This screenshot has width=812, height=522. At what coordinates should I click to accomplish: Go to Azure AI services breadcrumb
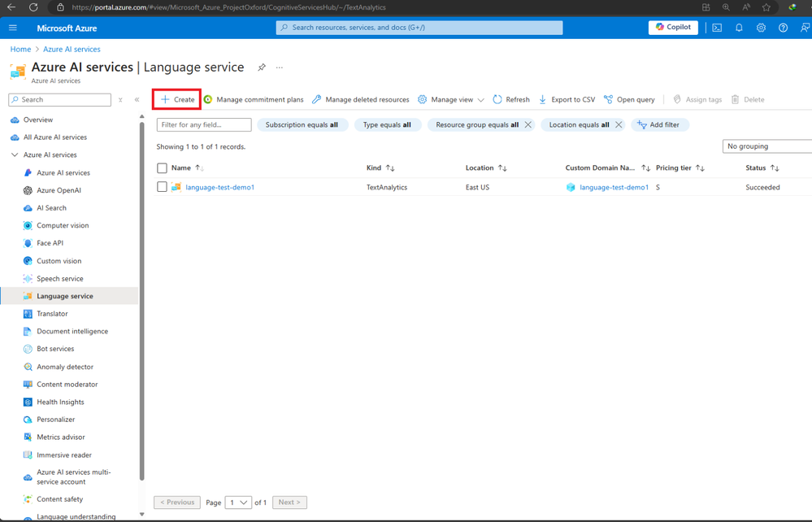(x=72, y=50)
